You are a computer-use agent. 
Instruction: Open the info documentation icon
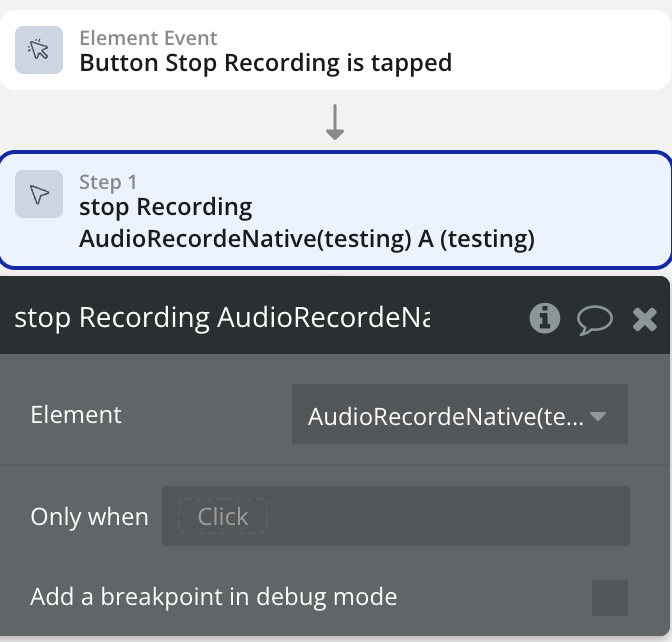click(545, 318)
